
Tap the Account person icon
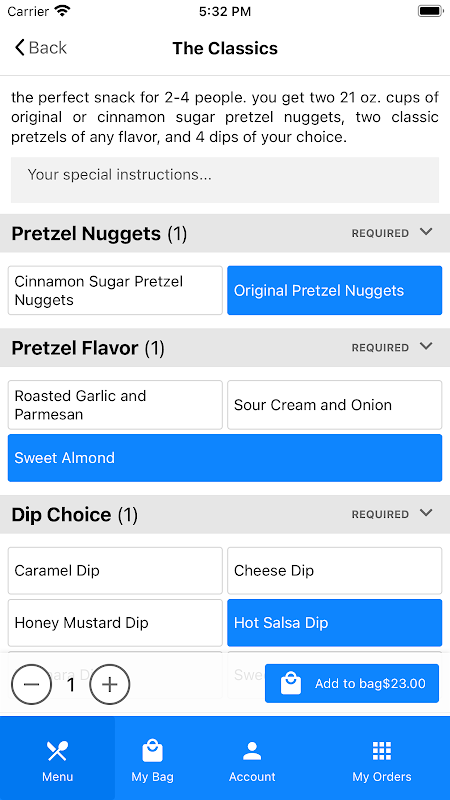(252, 751)
